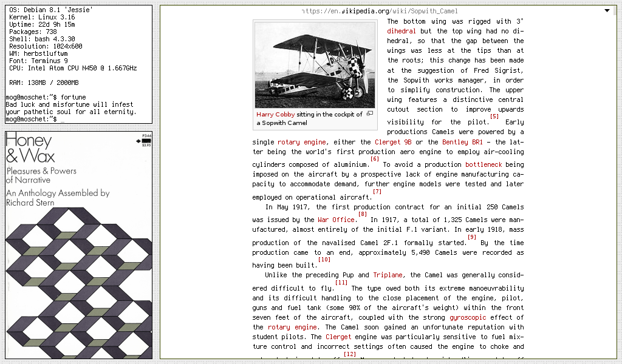Viewport: 622px width, 364px height.
Task: Open the dihedral link
Action: [402, 31]
